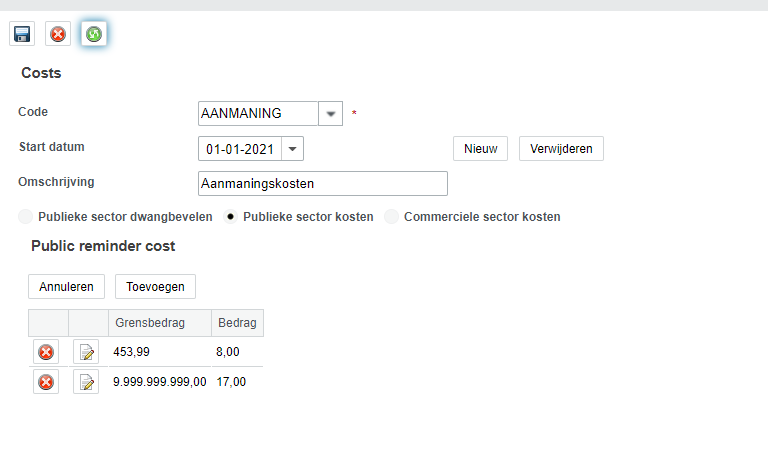Open the Code dropdown arrow
The image size is (768, 467).
coord(331,114)
